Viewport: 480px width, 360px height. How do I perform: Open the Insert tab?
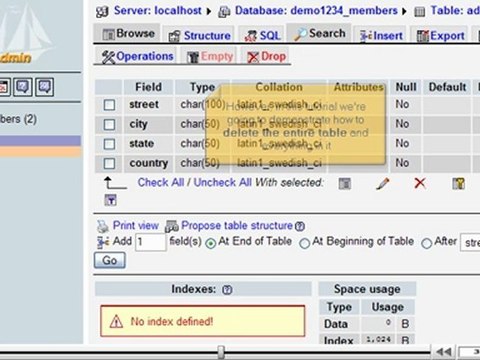point(381,35)
